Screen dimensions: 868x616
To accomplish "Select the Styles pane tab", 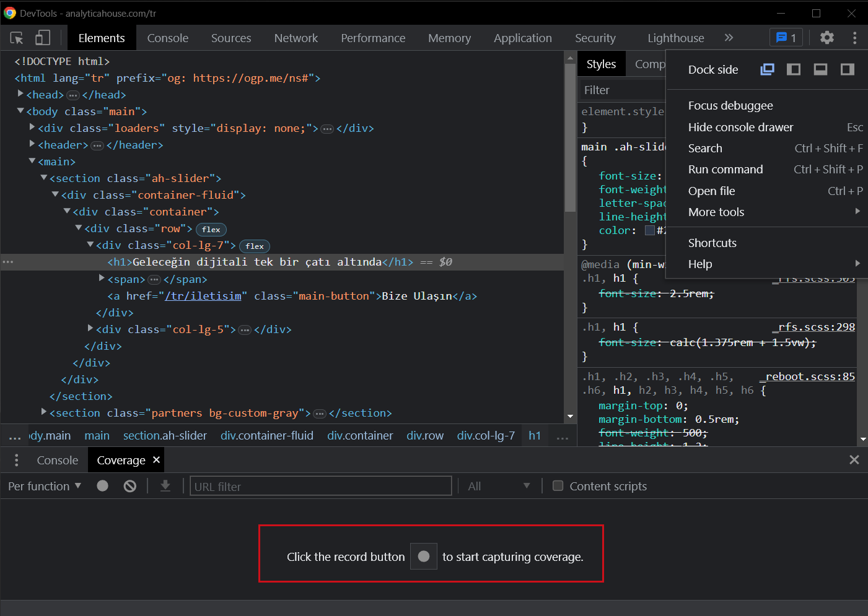I will pyautogui.click(x=601, y=64).
